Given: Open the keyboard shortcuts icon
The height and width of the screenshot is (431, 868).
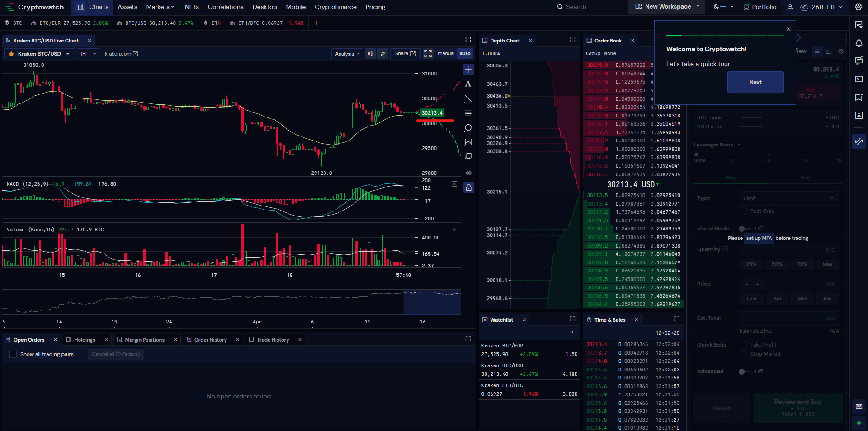Looking at the screenshot, I should pyautogui.click(x=859, y=407).
